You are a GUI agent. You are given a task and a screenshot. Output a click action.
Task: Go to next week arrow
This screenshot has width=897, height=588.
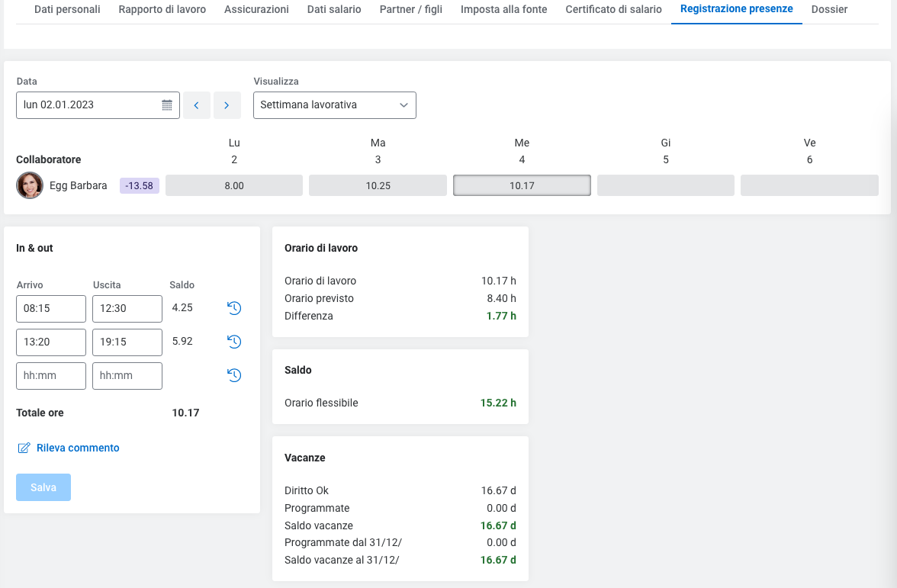pos(227,105)
